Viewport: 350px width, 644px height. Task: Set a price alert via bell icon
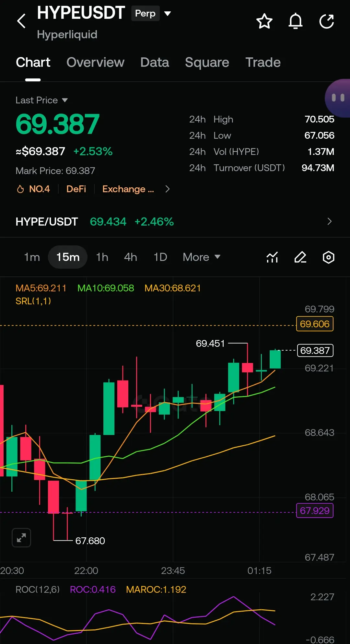pos(296,21)
